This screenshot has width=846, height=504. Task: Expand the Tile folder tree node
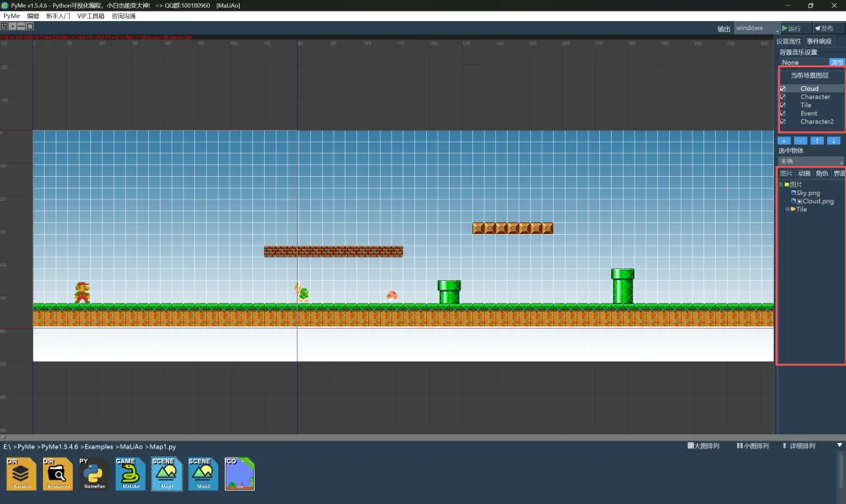click(x=787, y=209)
